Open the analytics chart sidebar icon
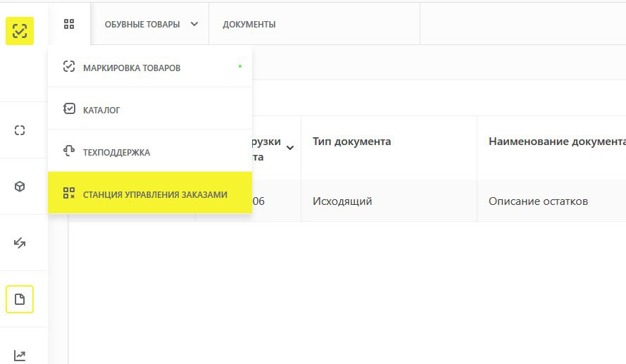The width and height of the screenshot is (626, 364). click(x=20, y=356)
